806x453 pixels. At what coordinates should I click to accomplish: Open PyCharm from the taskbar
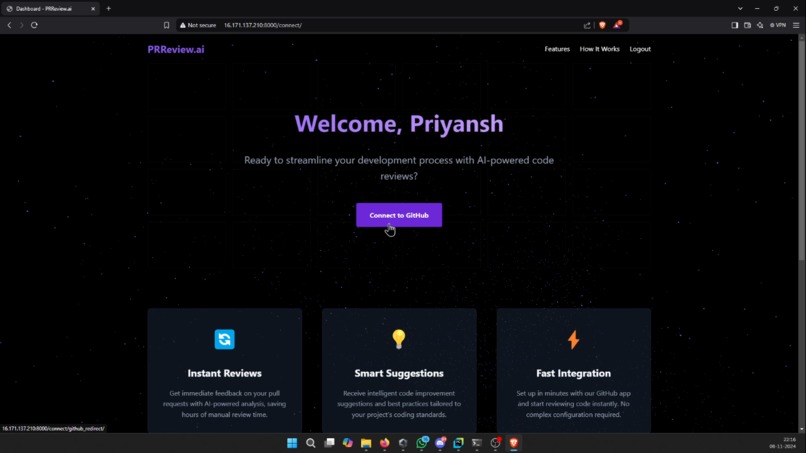point(459,443)
